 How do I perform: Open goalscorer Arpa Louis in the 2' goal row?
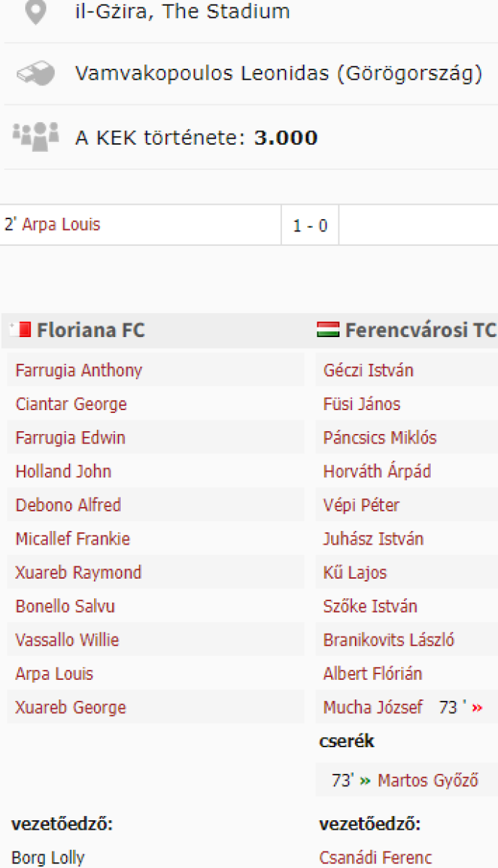61,225
